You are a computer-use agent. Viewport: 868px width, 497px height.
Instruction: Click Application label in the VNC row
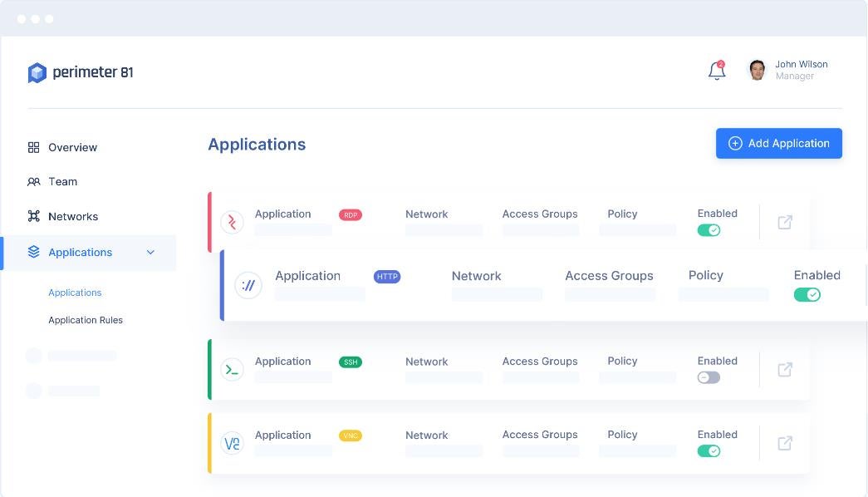283,435
